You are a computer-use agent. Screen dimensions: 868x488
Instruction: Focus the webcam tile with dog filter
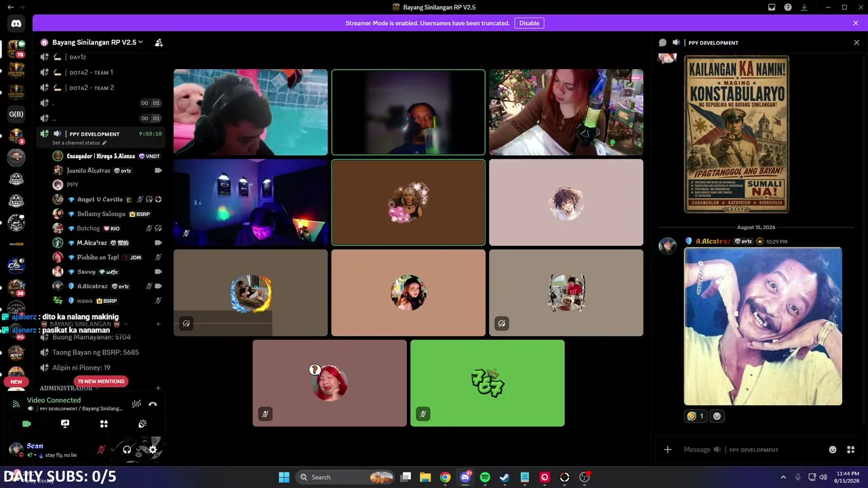point(250,112)
